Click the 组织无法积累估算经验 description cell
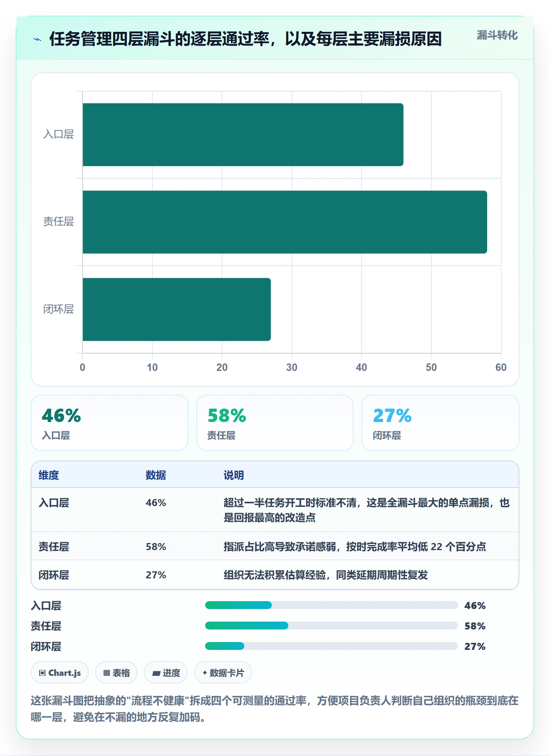The image size is (550, 756). [326, 575]
